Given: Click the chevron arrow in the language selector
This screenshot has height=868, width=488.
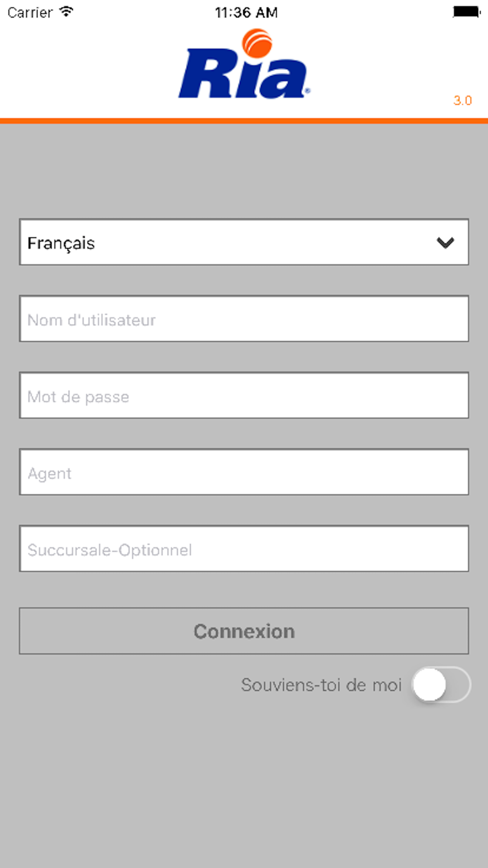Looking at the screenshot, I should [445, 243].
